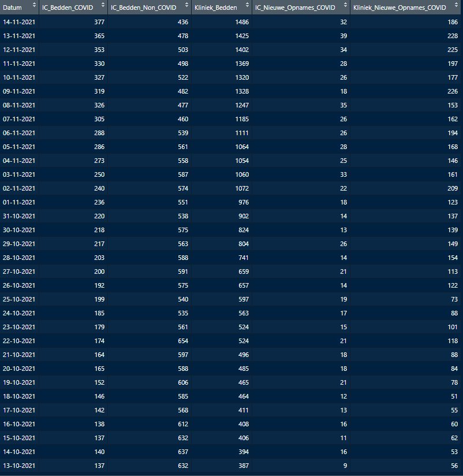The height and width of the screenshot is (476, 463).
Task: Select the Kliniek_Nieuwe_Opnames_COVID header label
Action: [x=399, y=8]
